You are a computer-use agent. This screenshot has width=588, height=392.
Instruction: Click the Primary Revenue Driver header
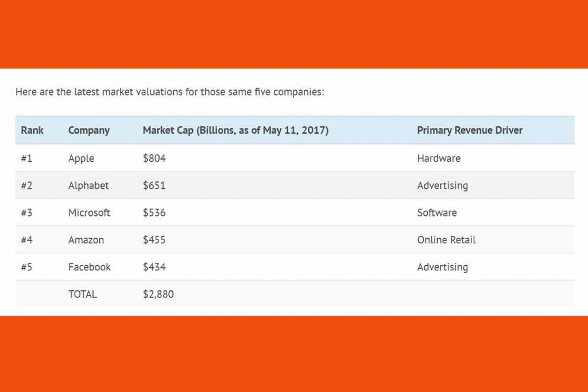point(470,130)
